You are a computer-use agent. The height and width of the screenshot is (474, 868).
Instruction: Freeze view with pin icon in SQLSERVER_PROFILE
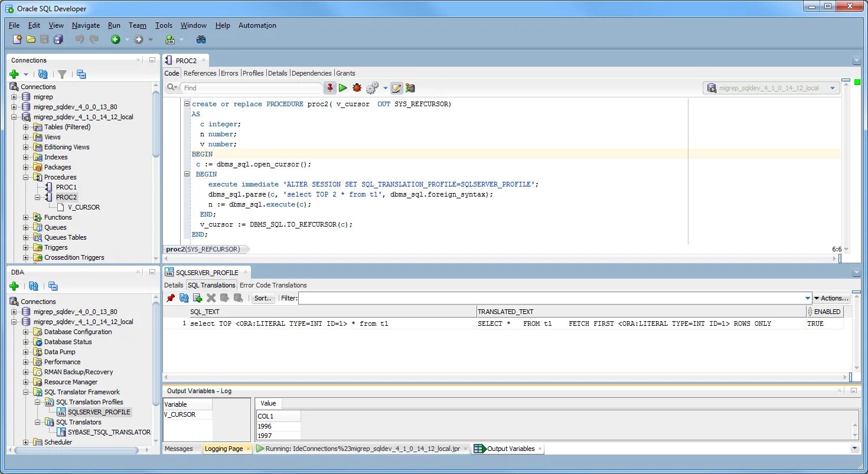[171, 298]
